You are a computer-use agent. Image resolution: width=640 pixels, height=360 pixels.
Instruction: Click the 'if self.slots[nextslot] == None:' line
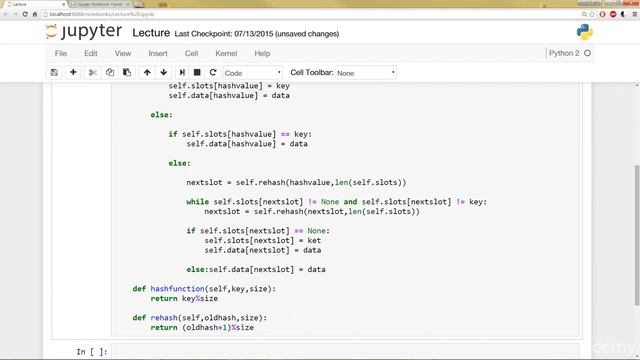point(258,231)
